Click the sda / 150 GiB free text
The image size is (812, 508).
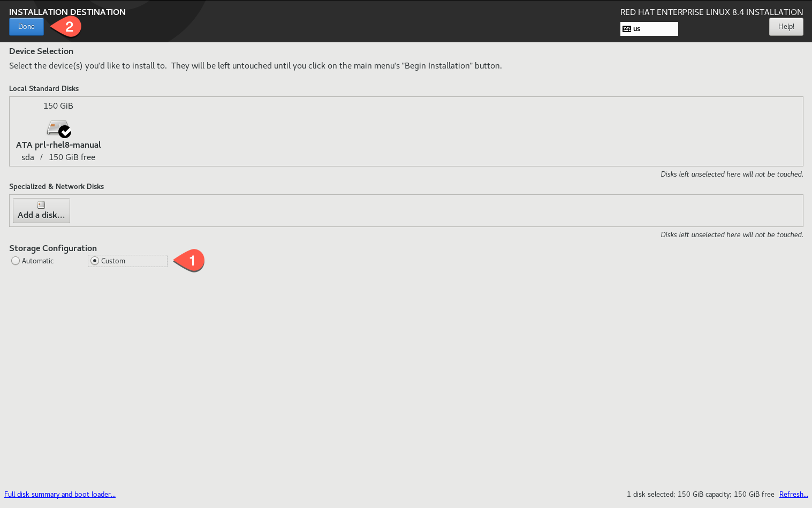click(58, 157)
